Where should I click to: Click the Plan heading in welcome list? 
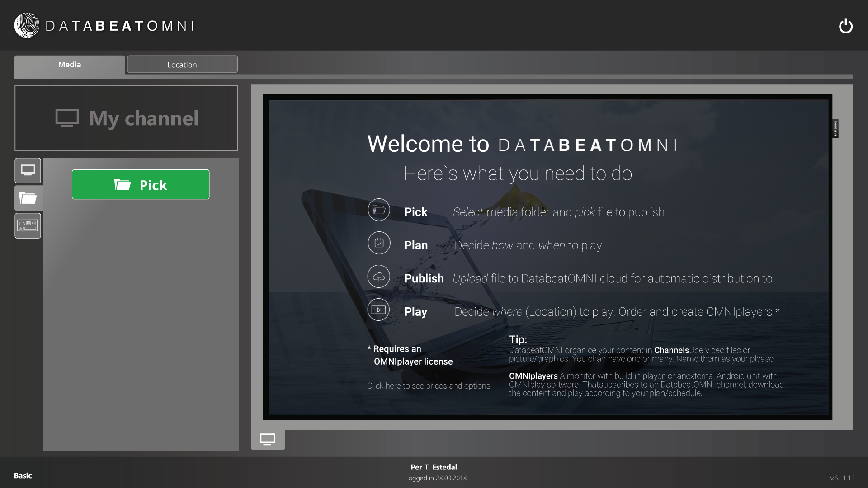coord(416,245)
